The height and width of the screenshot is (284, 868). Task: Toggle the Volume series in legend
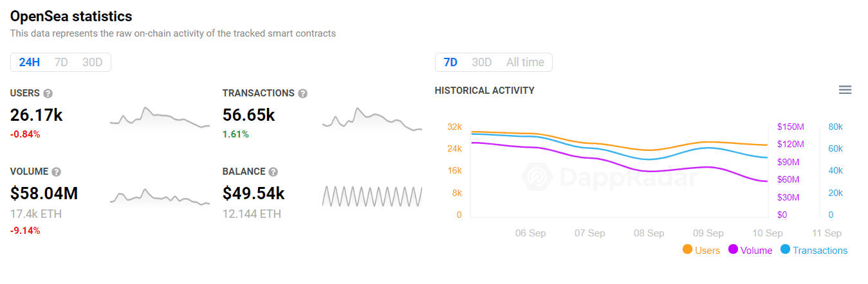click(x=750, y=250)
